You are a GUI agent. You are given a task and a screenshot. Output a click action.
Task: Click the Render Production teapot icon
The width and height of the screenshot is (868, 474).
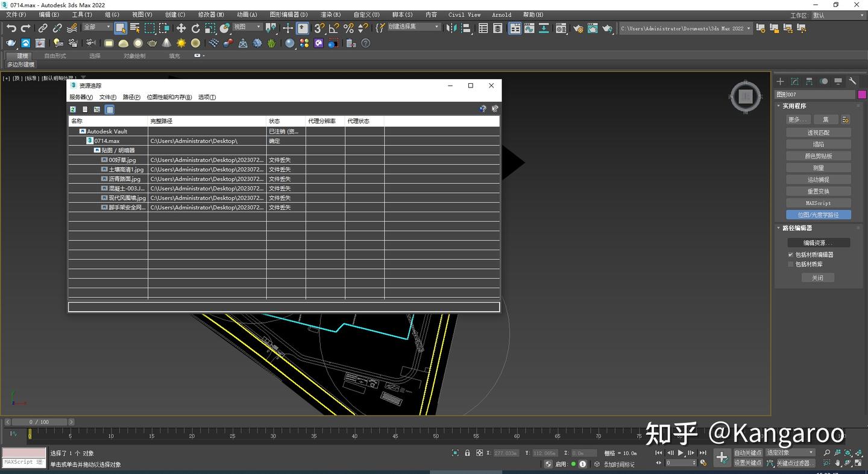click(x=608, y=28)
